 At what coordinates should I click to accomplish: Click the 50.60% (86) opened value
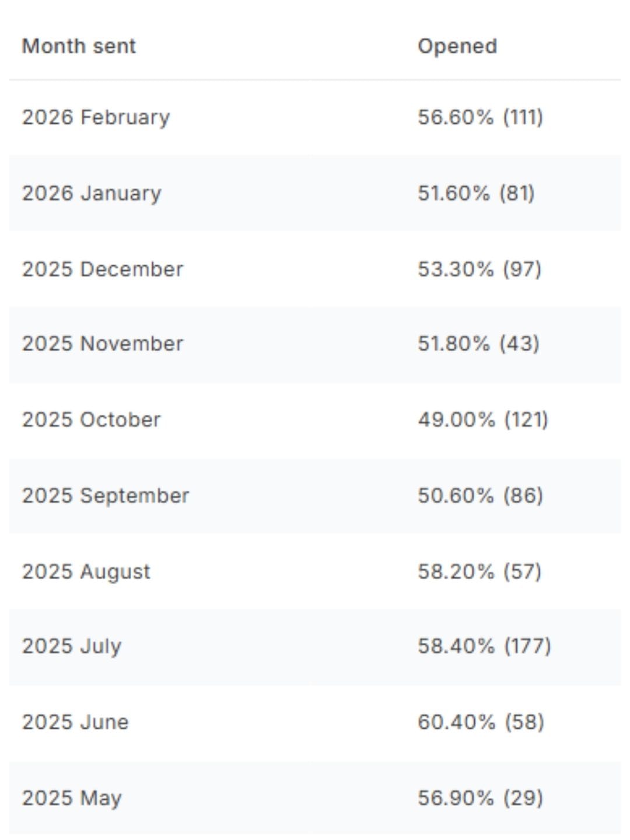tap(480, 495)
